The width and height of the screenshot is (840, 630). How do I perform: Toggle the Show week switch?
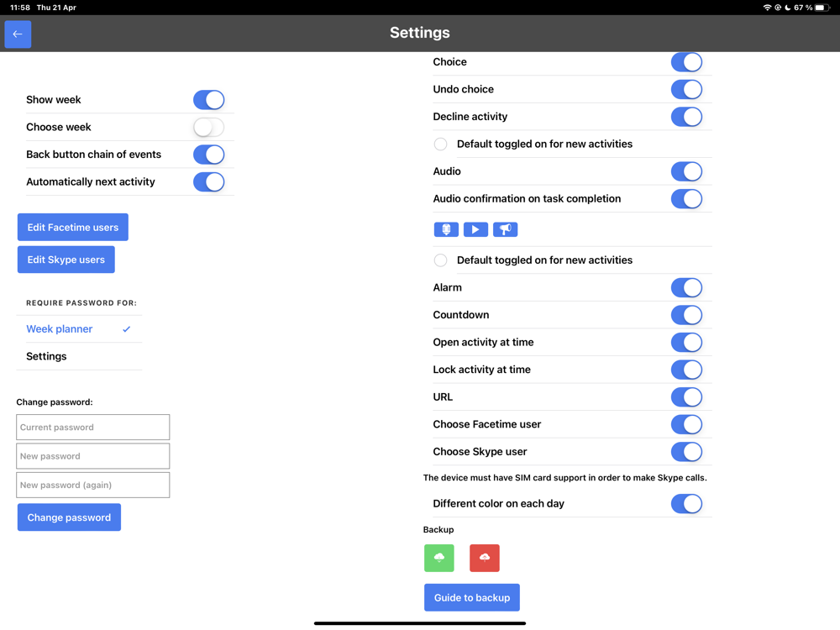pyautogui.click(x=208, y=100)
